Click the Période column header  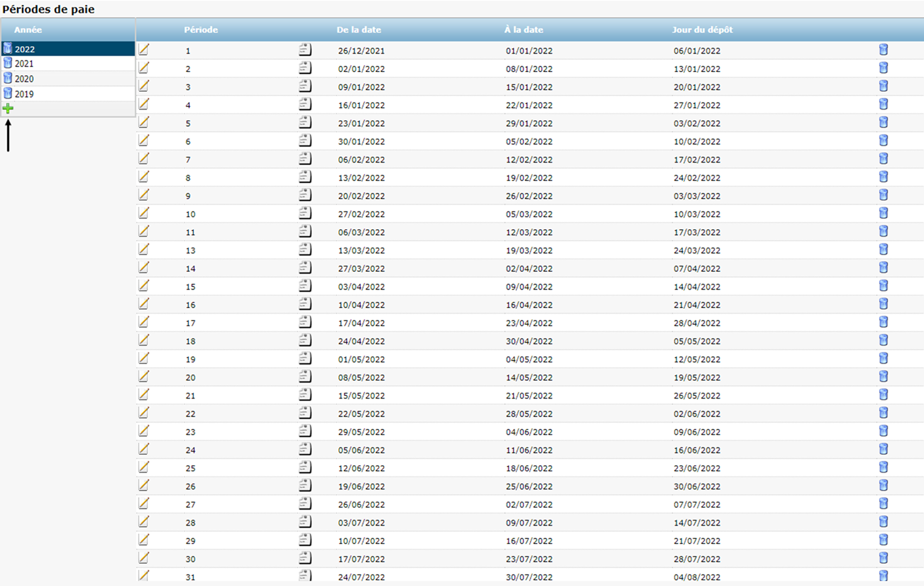pos(201,30)
